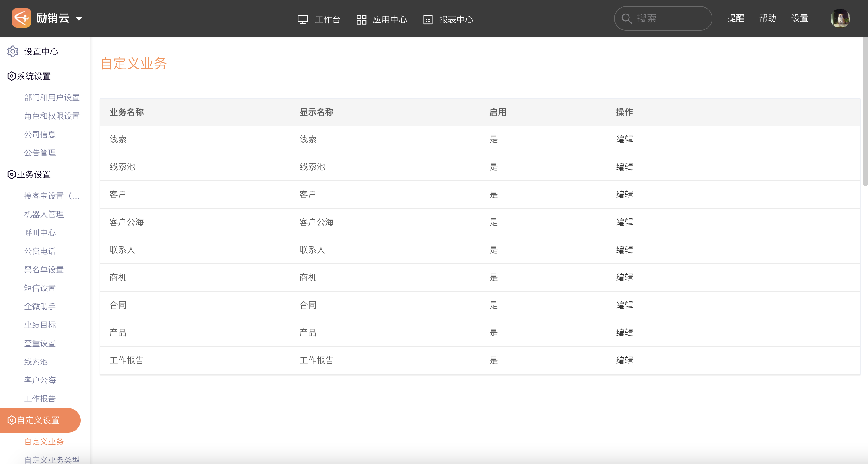Open the user avatar menu
The image size is (868, 464).
[x=840, y=18]
